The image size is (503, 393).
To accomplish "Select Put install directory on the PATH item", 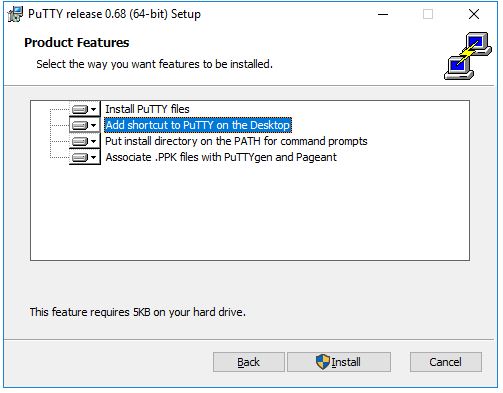I will point(236,141).
